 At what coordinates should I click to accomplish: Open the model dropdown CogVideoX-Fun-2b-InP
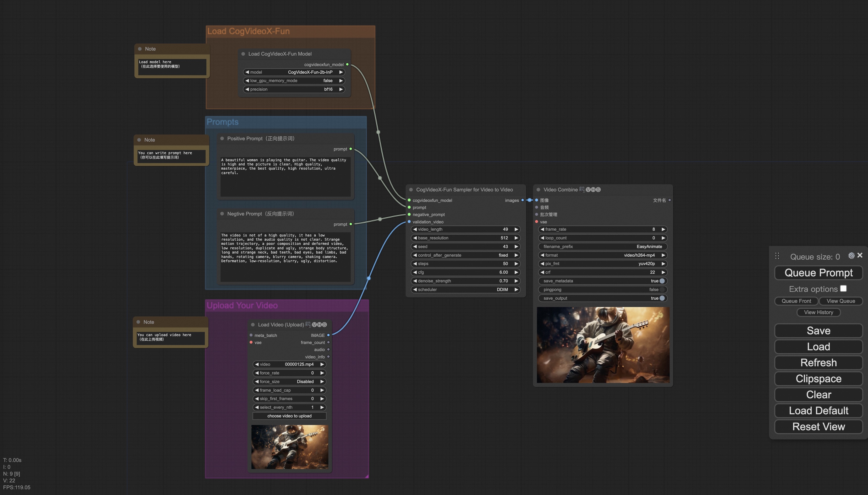point(294,72)
